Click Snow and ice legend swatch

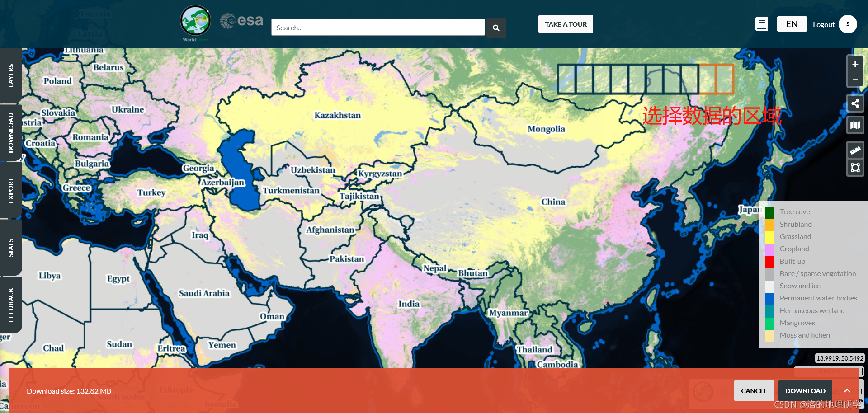(x=769, y=286)
